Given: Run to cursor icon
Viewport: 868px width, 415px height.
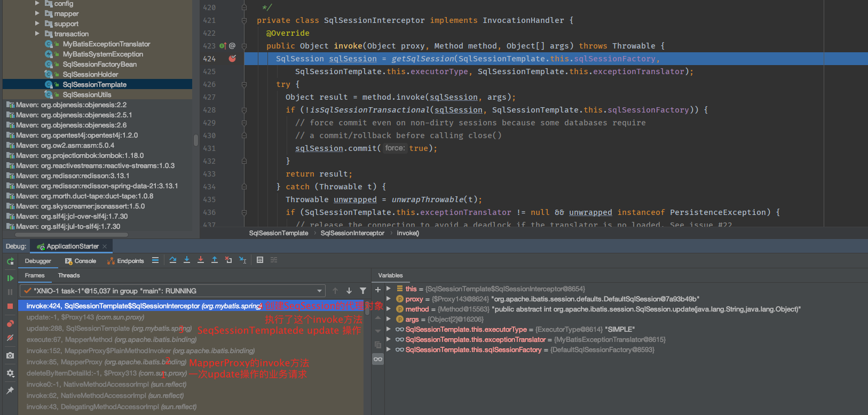Looking at the screenshot, I should pos(243,260).
